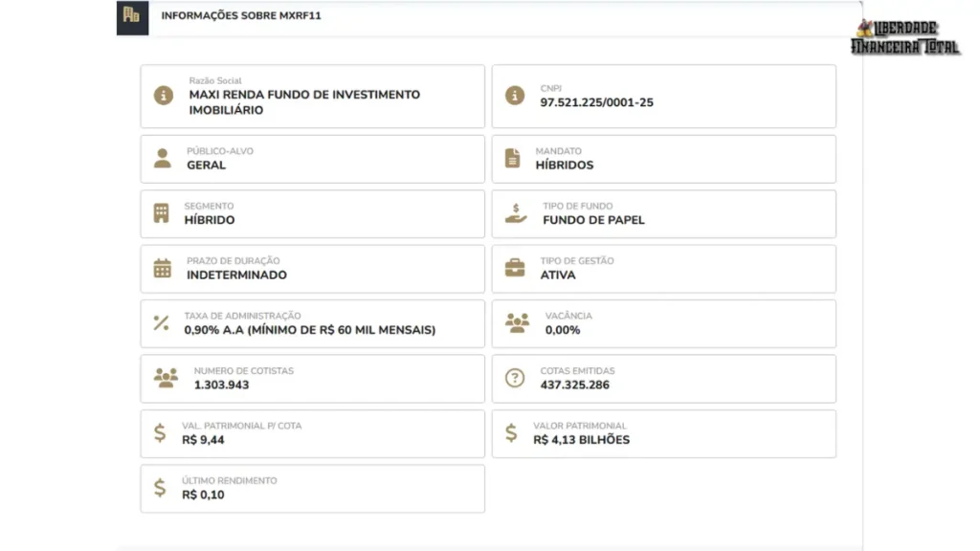The width and height of the screenshot is (980, 551).
Task: Click the COTAS EMITIDAS label
Action: pyautogui.click(x=577, y=371)
